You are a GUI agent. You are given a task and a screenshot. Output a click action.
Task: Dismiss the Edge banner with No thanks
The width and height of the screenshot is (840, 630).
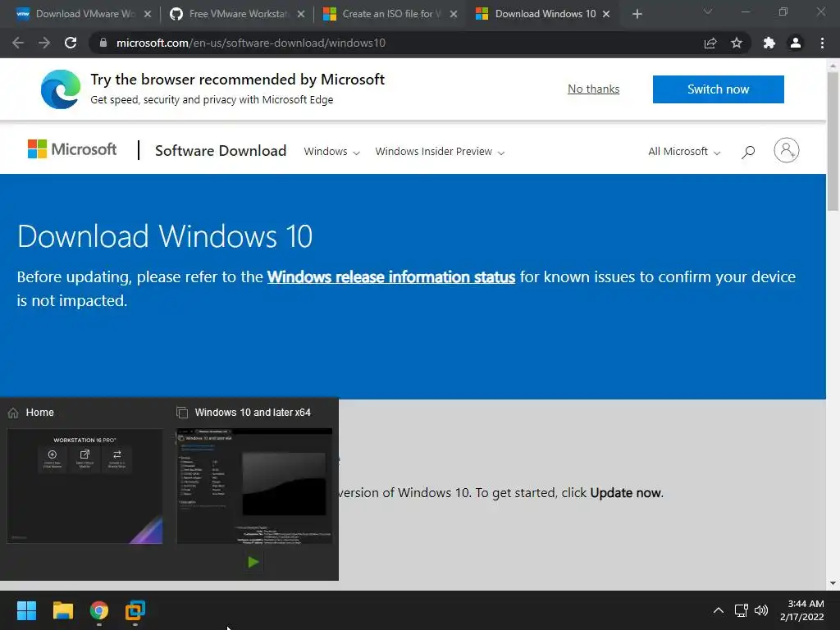point(594,89)
